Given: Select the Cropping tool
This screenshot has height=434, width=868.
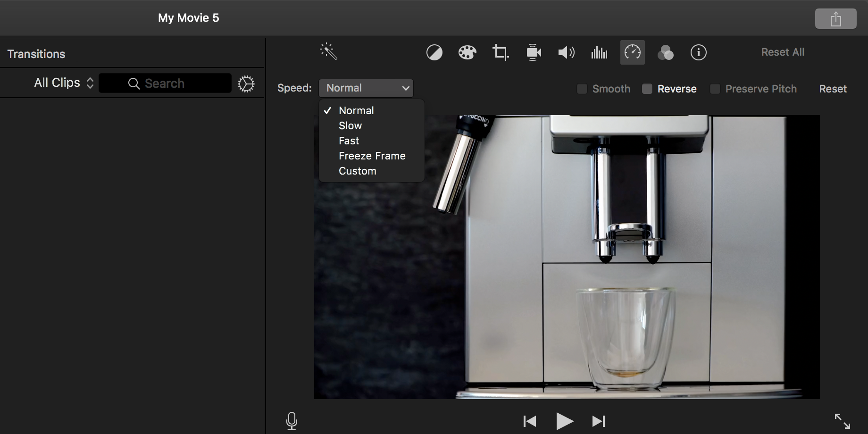Looking at the screenshot, I should point(500,52).
